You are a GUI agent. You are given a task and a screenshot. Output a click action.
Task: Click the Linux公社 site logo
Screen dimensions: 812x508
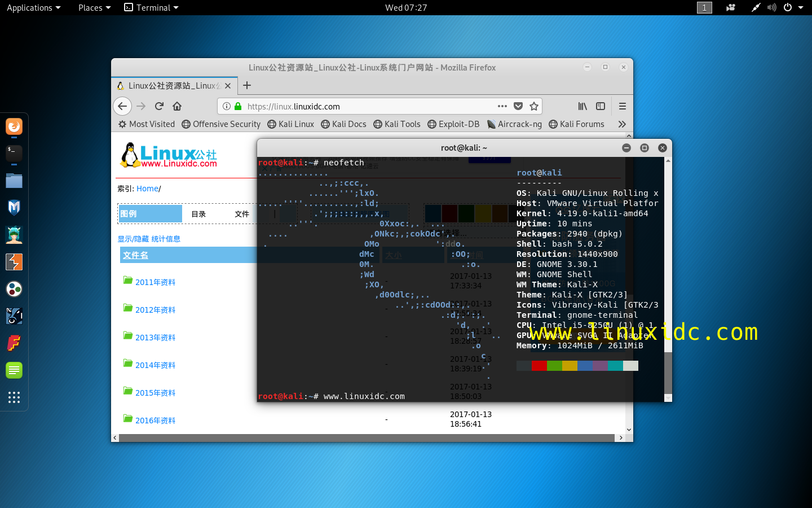[x=169, y=155]
